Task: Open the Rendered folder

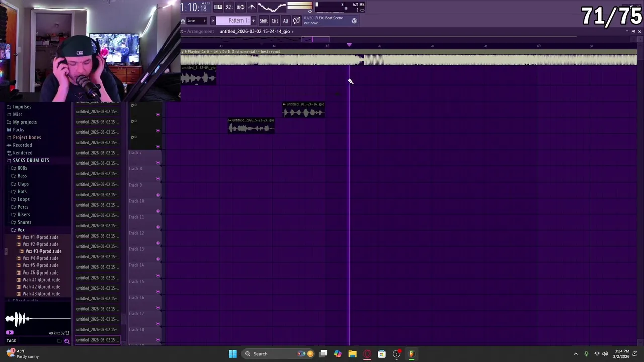Action: point(22,153)
